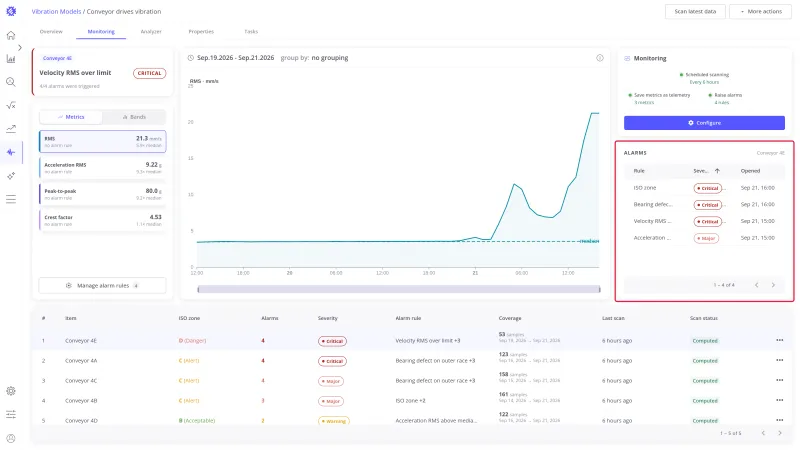Open the user profile icon in sidebar
800x450 pixels.
tap(11, 438)
